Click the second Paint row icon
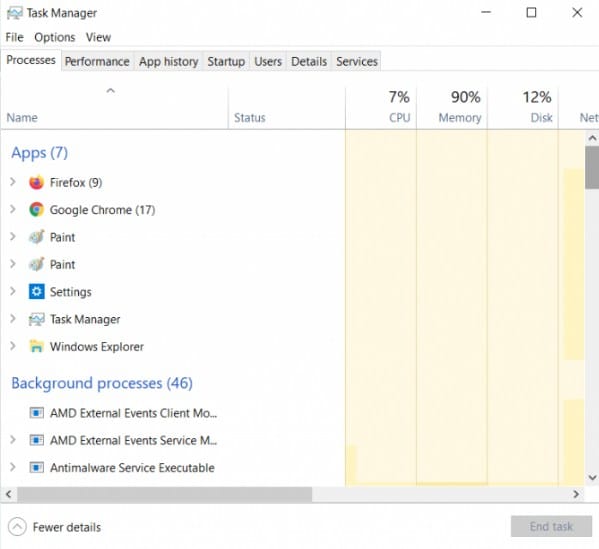The height and width of the screenshot is (549, 599). point(37,264)
